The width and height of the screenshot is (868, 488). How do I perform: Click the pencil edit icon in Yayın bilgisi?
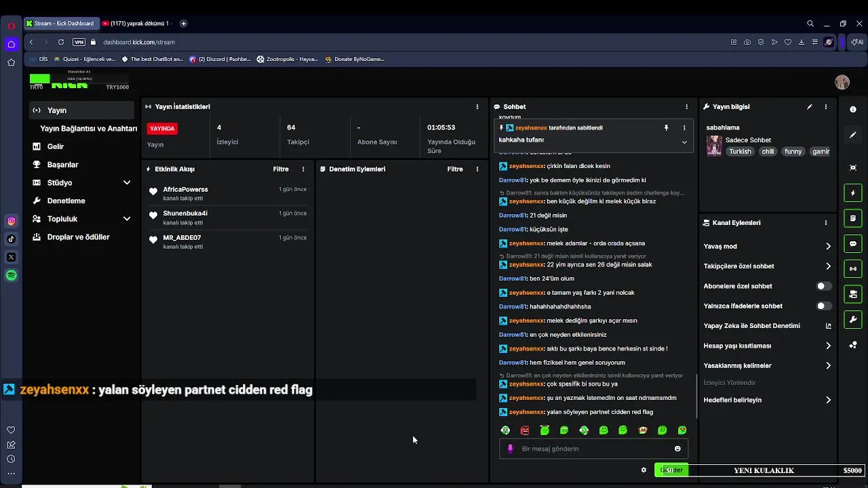(809, 107)
